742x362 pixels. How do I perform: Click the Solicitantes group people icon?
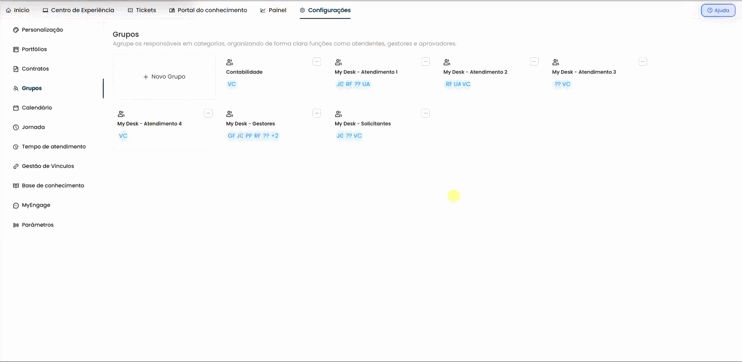coord(338,114)
